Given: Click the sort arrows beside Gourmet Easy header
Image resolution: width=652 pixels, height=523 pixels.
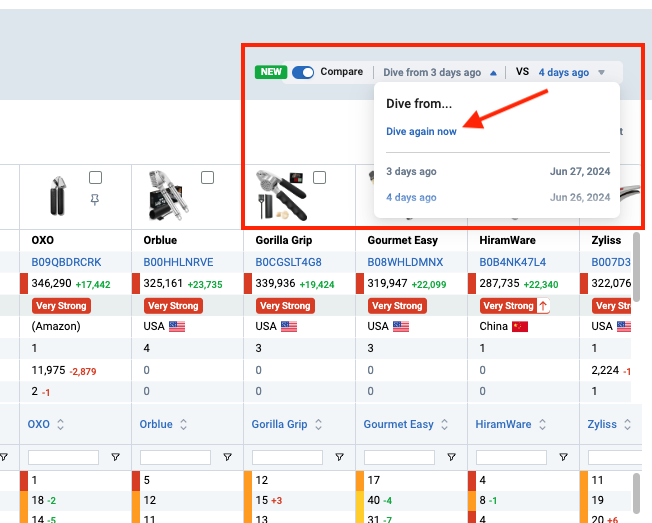Looking at the screenshot, I should [x=444, y=424].
